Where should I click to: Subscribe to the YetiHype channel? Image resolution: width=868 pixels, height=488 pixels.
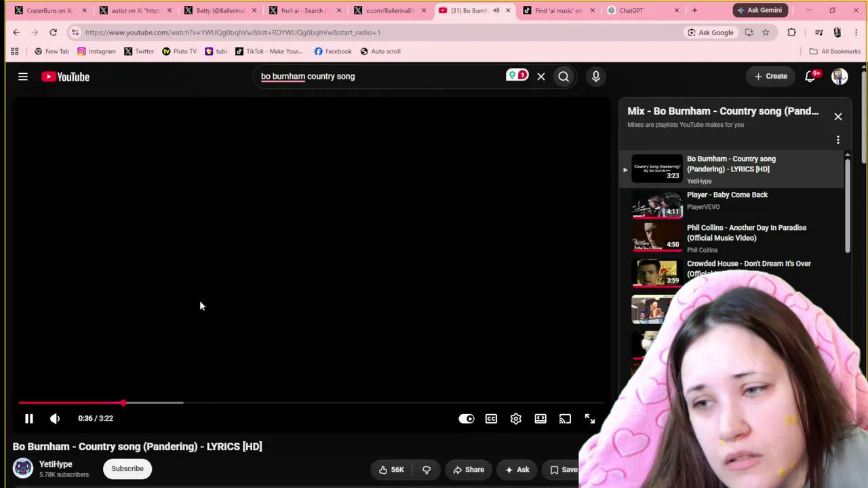click(x=127, y=468)
